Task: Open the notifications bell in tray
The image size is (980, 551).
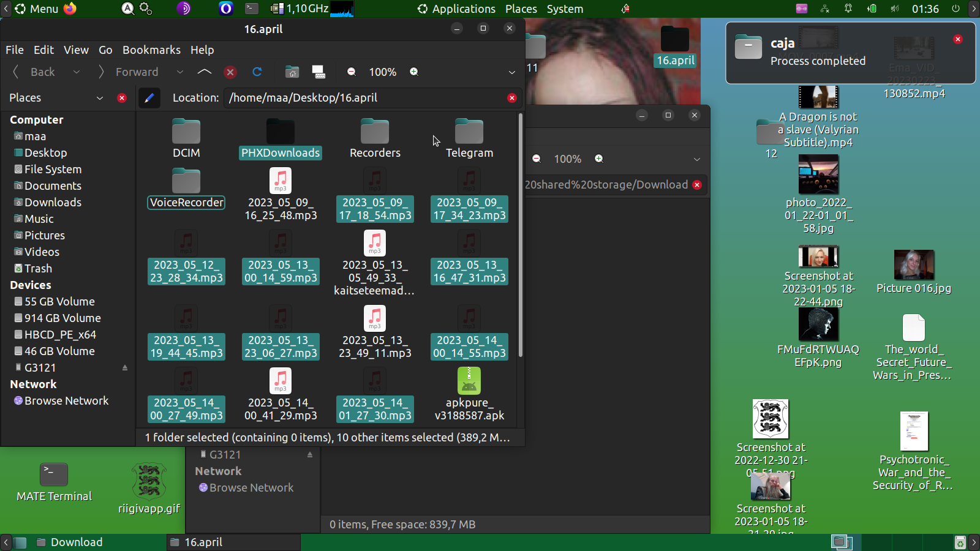Action: point(848,9)
